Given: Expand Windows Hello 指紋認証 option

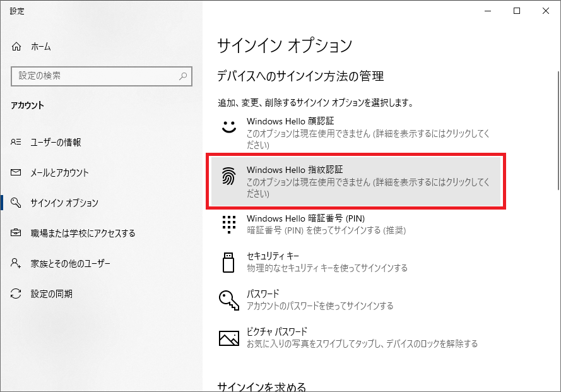Looking at the screenshot, I should point(356,182).
